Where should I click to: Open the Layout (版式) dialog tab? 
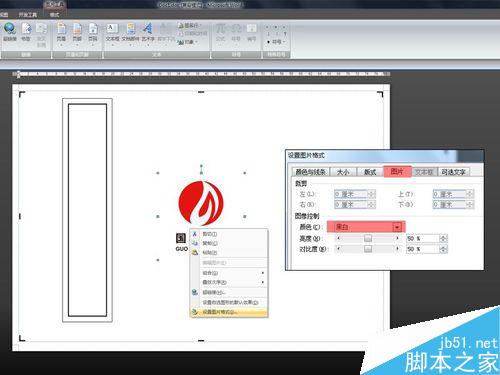coord(370,172)
